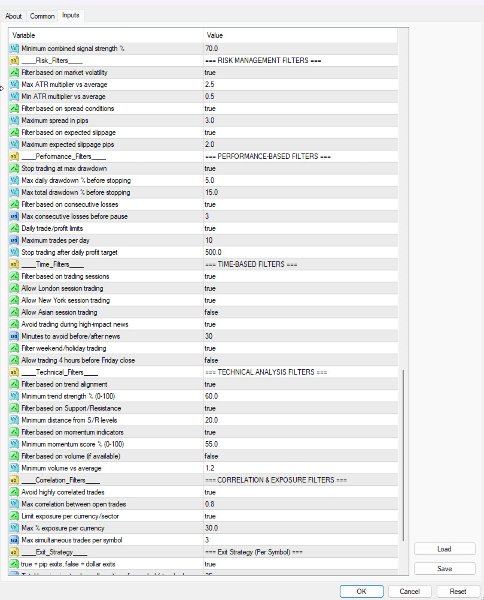Click icon of Filter based on market volatility
Screen dimensions: 484x600
pos(14,72)
